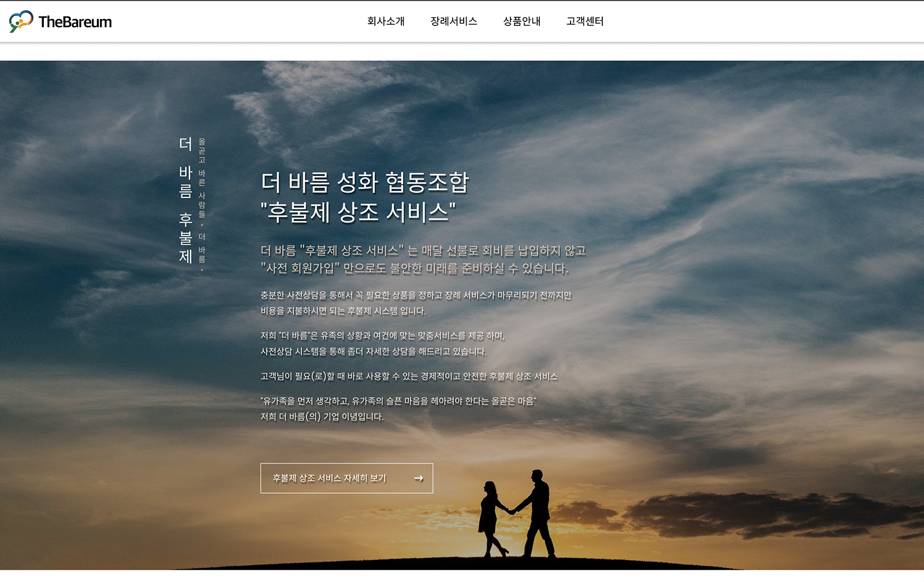The image size is (924, 582).
Task: Click the arrow icon in the 자세히 보기 button
Action: point(419,478)
